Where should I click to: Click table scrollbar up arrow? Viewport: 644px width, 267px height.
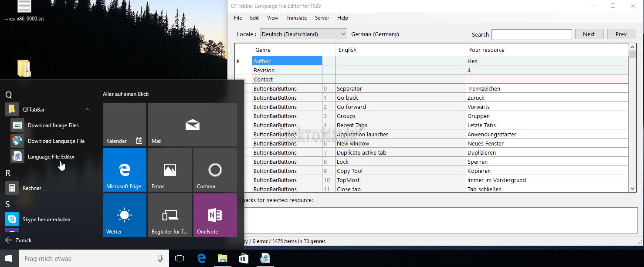(633, 47)
